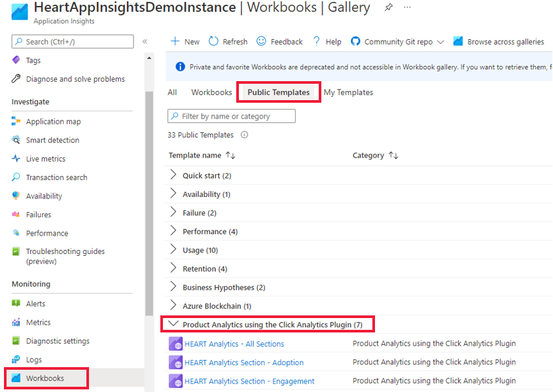Click the Workbooks icon in sidebar

[x=16, y=378]
